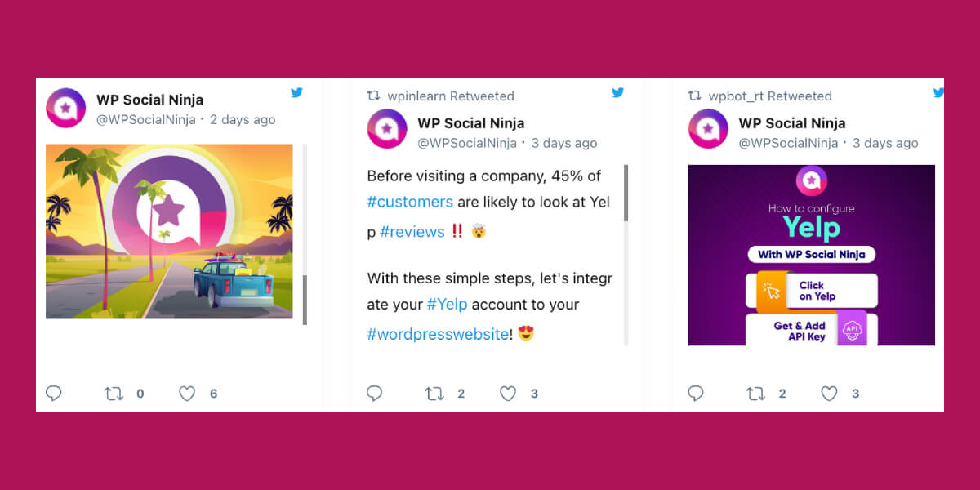Click the reply icon on the third tweet
The width and height of the screenshot is (980, 490).
(x=695, y=394)
